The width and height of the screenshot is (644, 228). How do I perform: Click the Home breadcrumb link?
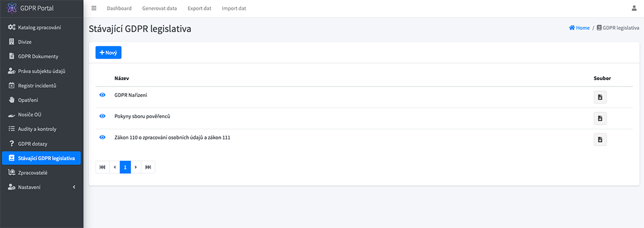579,28
